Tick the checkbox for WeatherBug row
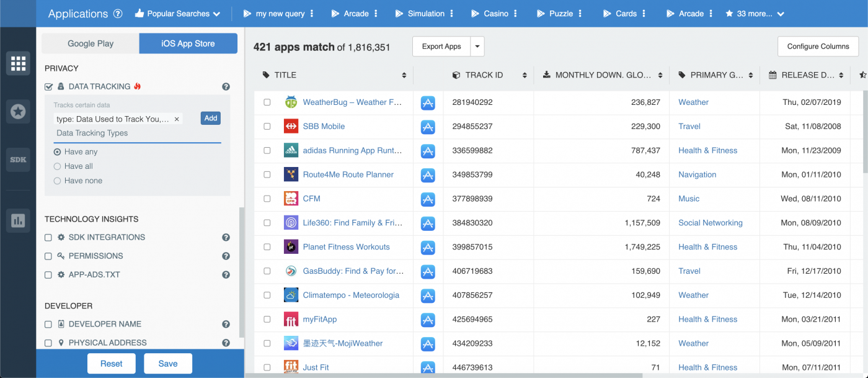 [267, 102]
